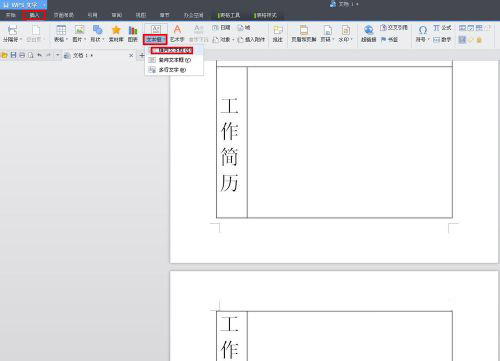The width and height of the screenshot is (500, 361).
Task: Expand the 文本框 dropdown arrow
Action: tap(164, 40)
